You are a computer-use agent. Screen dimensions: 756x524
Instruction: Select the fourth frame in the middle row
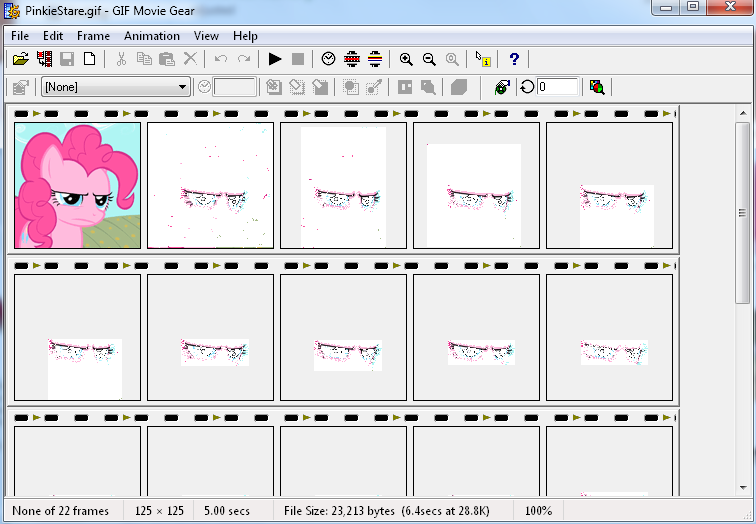click(x=476, y=337)
